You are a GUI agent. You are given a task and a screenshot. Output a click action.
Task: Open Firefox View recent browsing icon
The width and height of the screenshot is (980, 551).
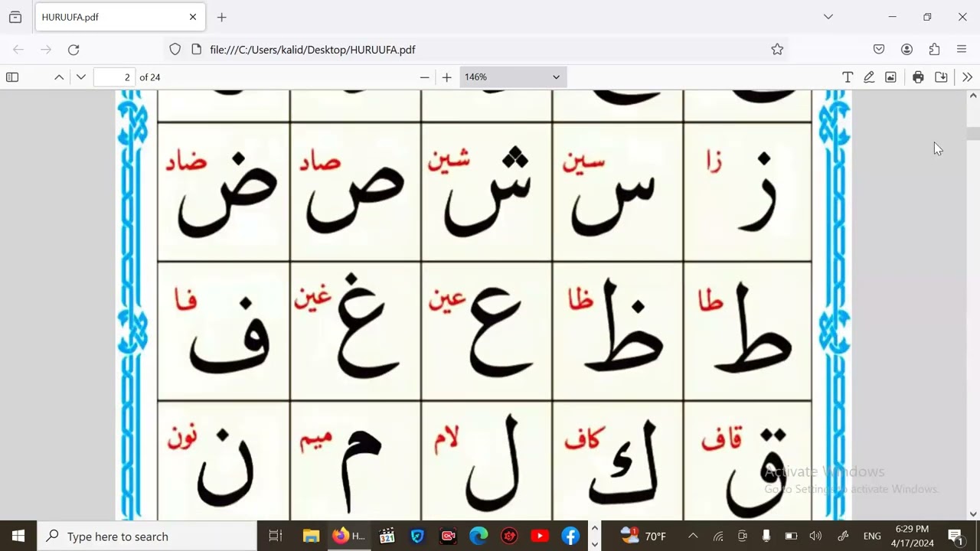15,17
